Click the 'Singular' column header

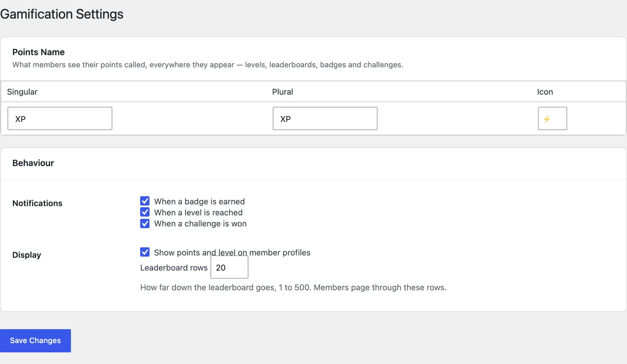point(22,92)
